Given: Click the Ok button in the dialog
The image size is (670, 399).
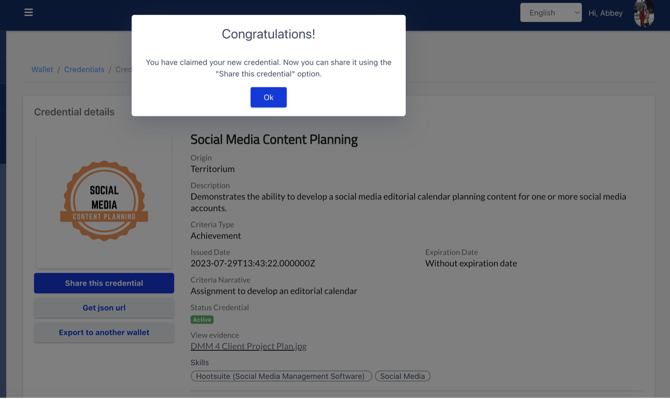Looking at the screenshot, I should pyautogui.click(x=268, y=97).
